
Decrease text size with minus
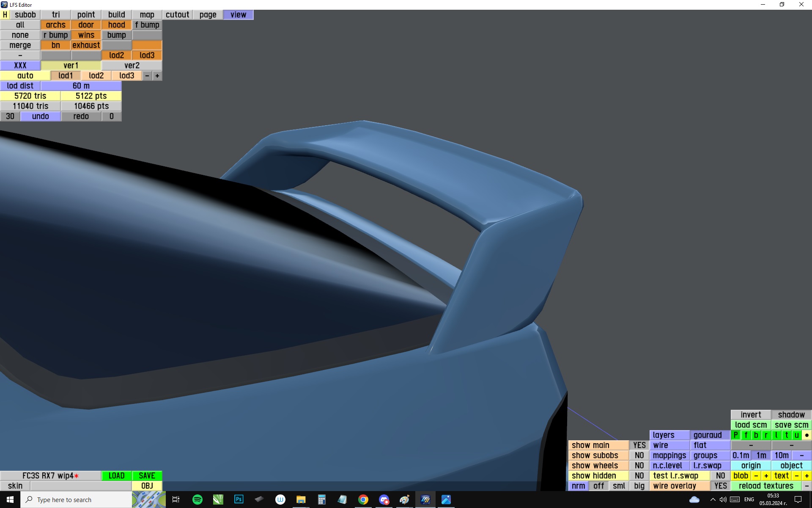(x=796, y=476)
